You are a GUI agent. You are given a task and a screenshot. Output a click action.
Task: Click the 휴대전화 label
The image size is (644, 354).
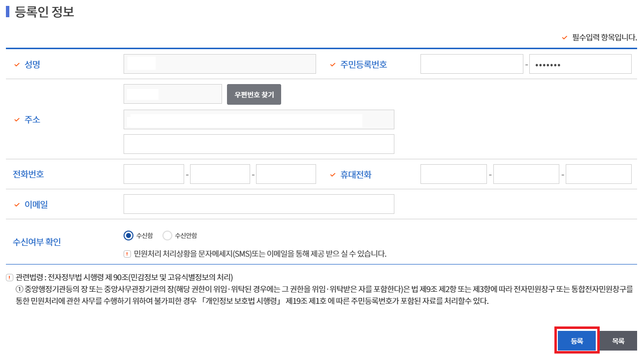click(x=356, y=175)
